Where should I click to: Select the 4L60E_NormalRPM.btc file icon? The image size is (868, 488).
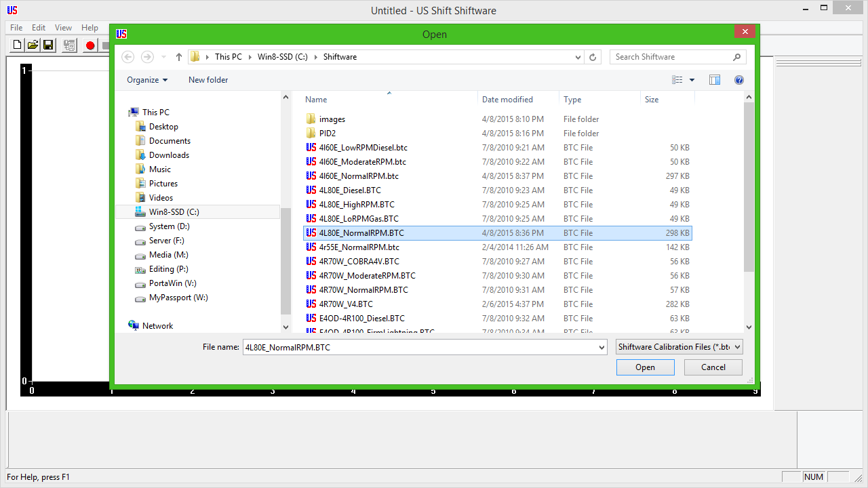click(x=311, y=176)
